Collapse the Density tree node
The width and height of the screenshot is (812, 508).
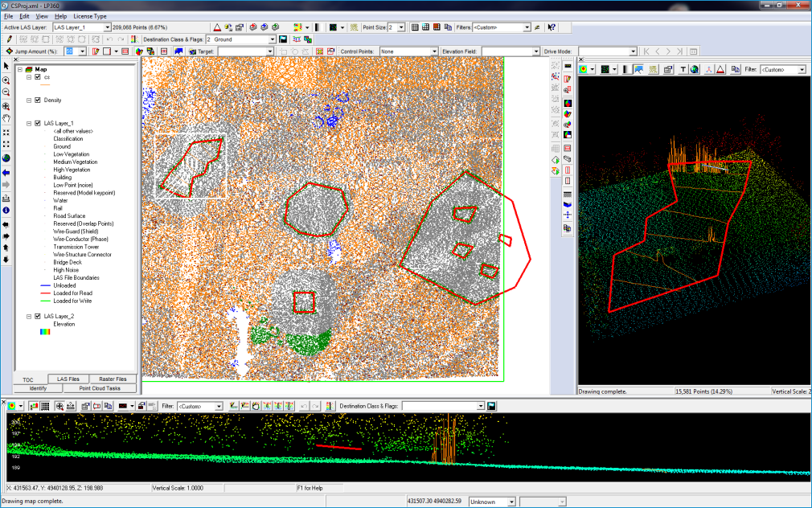coord(29,100)
